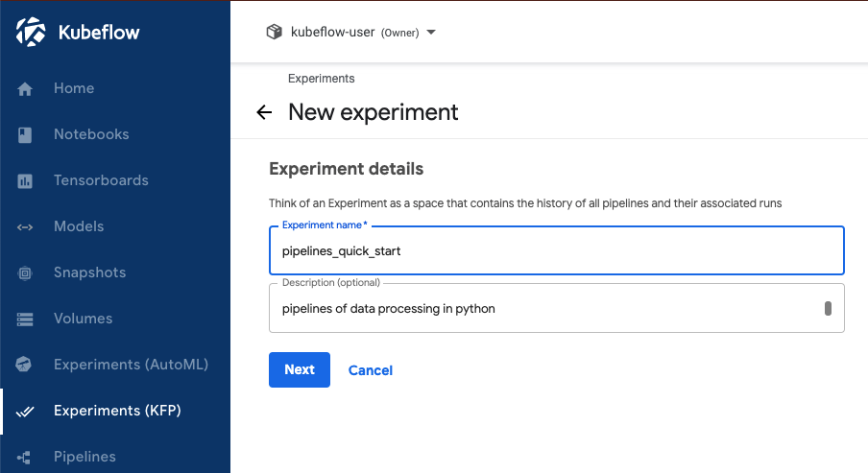
Task: Focus the Experiment name field
Action: coord(556,251)
